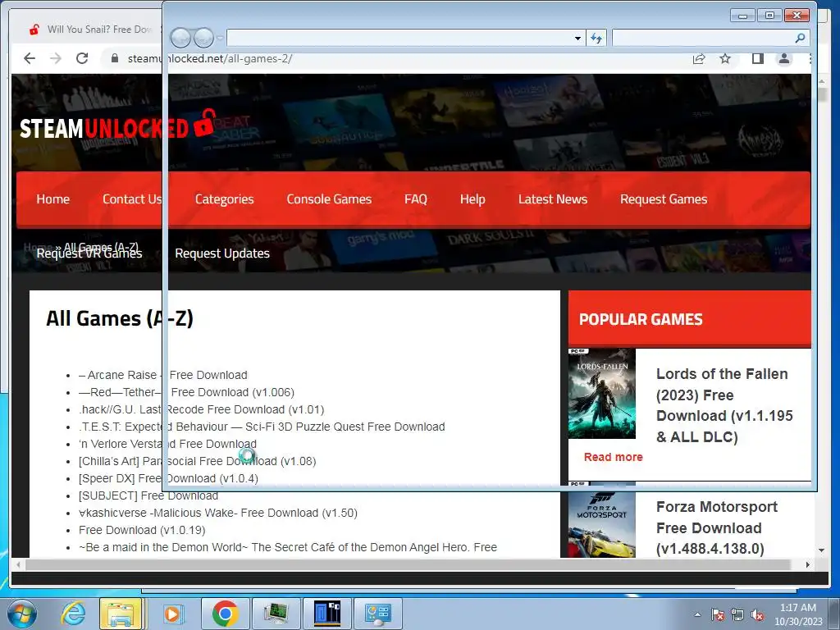840x630 pixels.
Task: Click the forward button in the front window
Action: pos(203,38)
